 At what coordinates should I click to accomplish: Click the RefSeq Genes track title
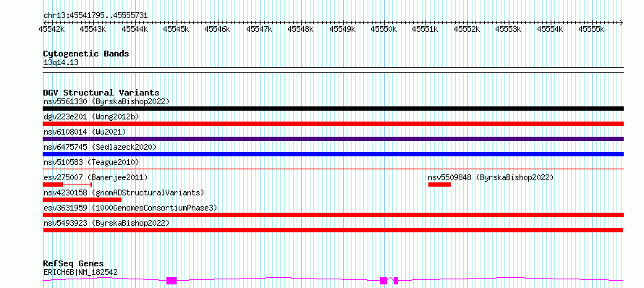pyautogui.click(x=73, y=263)
